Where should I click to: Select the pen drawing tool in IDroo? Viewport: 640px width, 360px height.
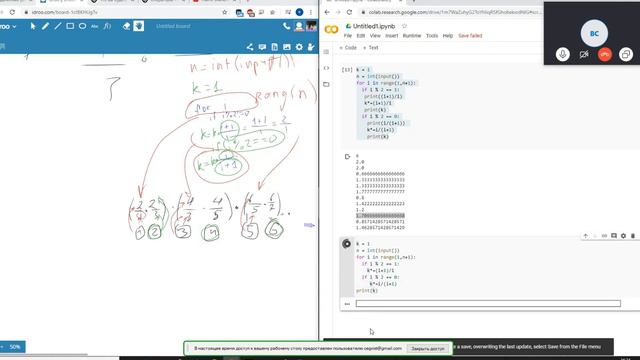tap(45, 26)
